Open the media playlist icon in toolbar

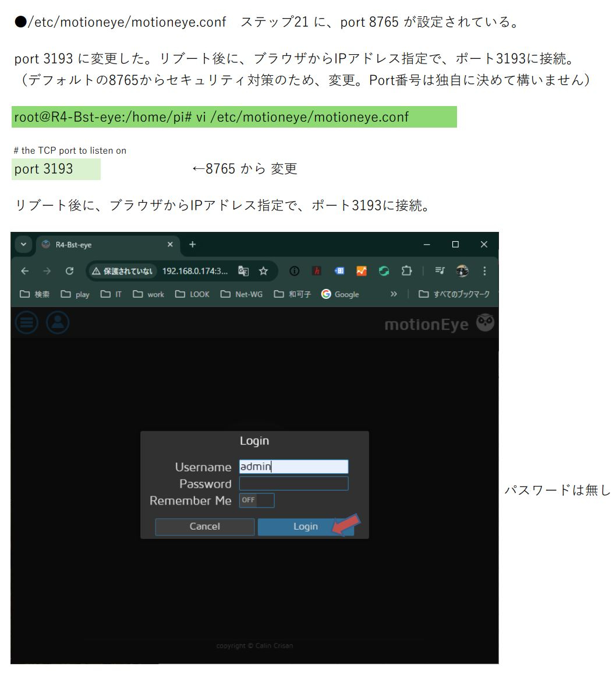coord(441,271)
